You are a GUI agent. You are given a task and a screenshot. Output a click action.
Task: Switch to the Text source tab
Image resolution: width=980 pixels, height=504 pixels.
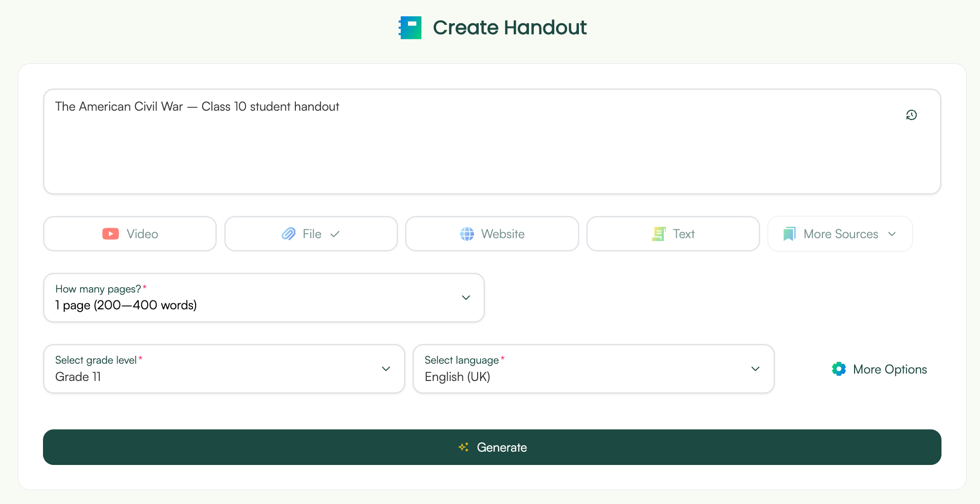673,234
